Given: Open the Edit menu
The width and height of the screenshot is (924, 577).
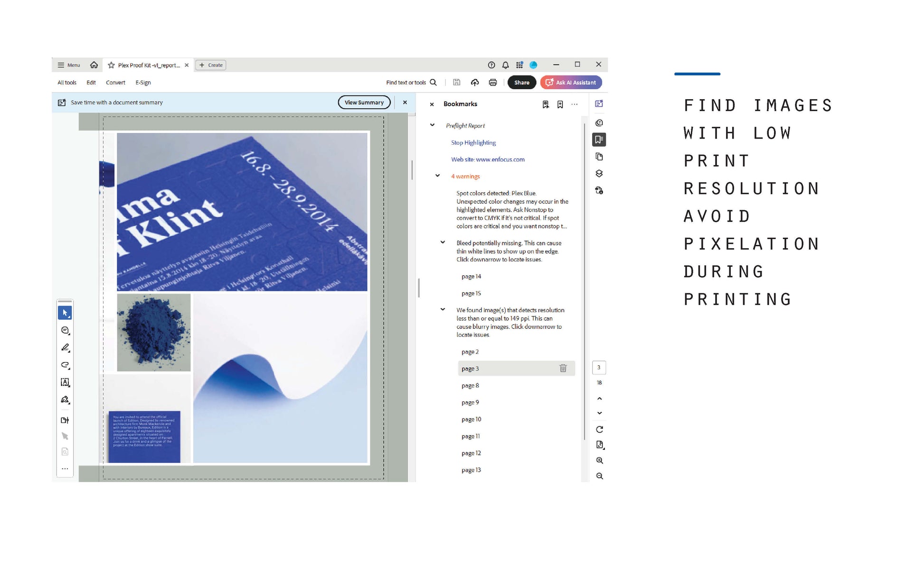Looking at the screenshot, I should (91, 83).
